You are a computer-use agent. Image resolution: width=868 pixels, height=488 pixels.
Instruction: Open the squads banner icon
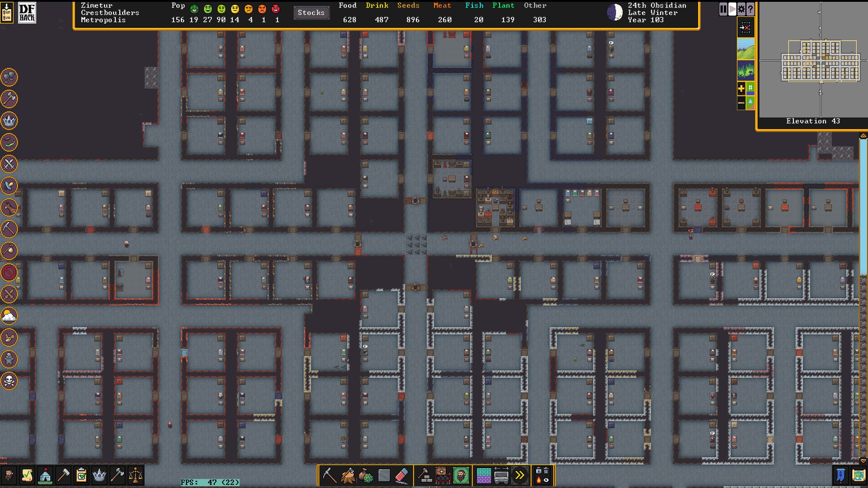point(840,475)
